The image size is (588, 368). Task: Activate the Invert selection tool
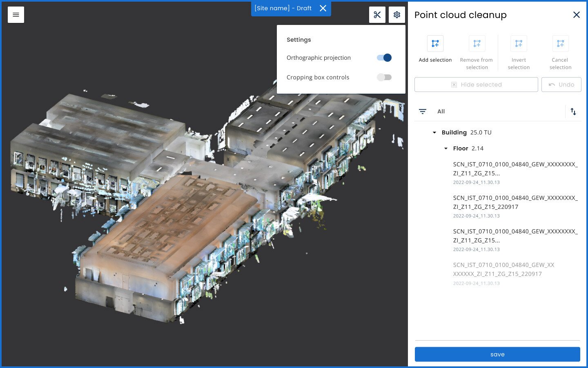pyautogui.click(x=519, y=43)
